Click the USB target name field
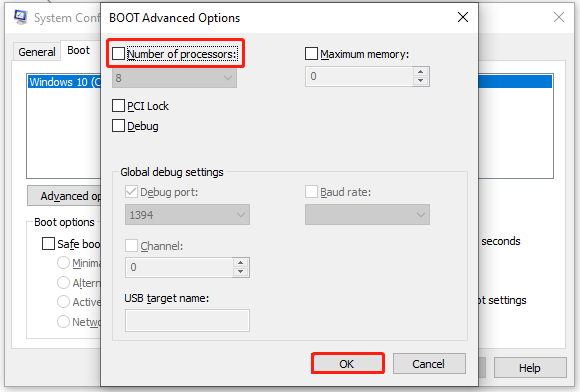The width and height of the screenshot is (580, 392). coord(187,320)
